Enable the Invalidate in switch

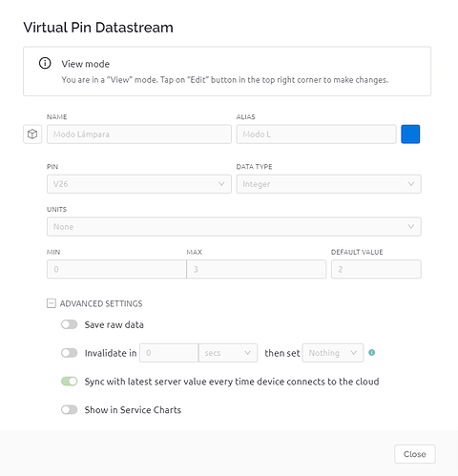click(x=70, y=353)
